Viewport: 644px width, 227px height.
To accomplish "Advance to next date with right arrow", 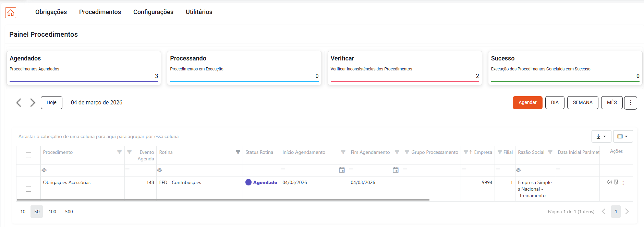I will click(x=33, y=103).
